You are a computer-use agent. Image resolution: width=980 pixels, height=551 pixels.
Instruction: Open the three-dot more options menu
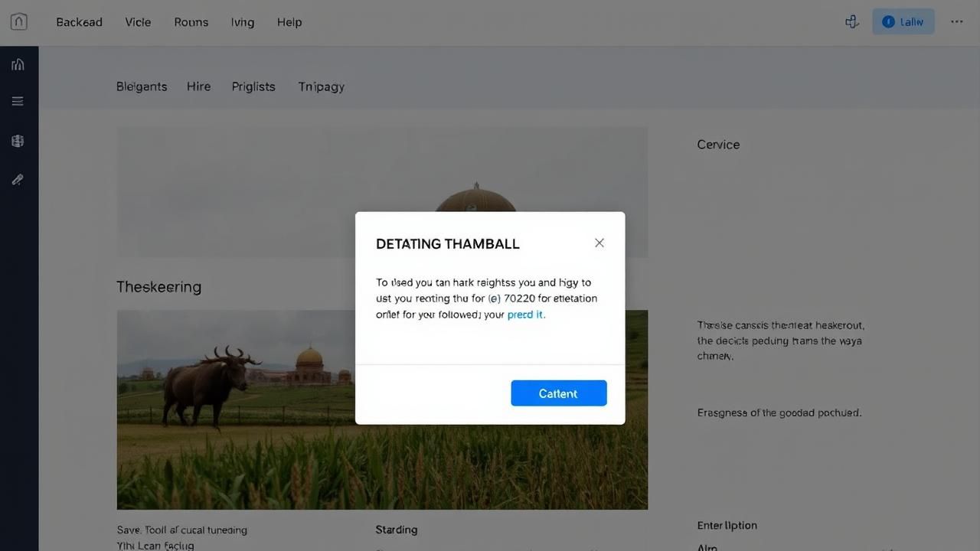(956, 21)
